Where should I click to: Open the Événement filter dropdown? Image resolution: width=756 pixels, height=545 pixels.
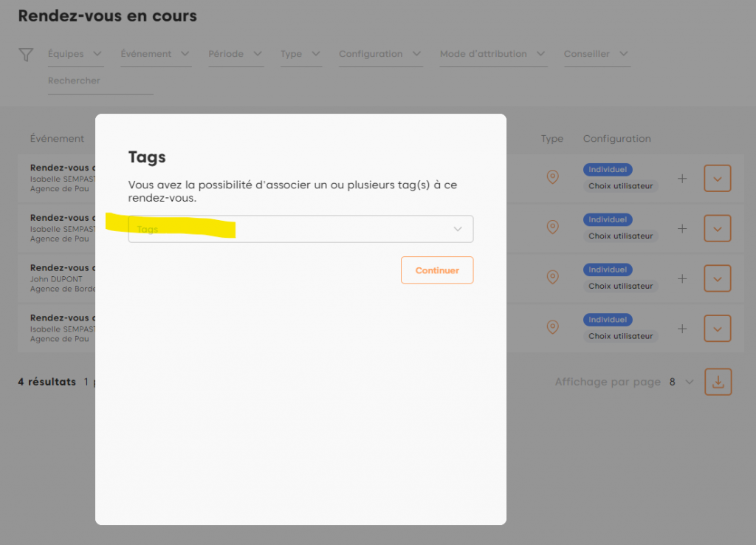pos(155,54)
